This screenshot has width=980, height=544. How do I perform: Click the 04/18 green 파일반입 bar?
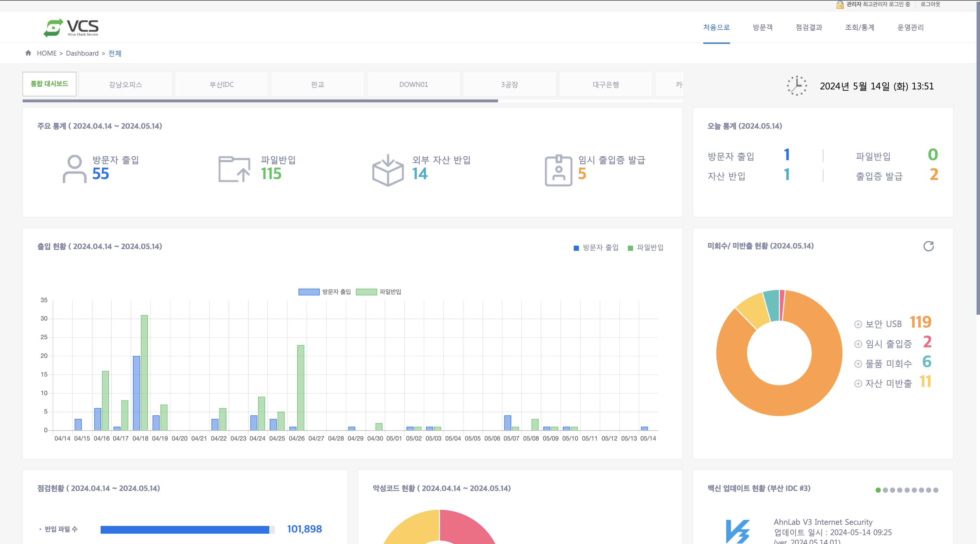[144, 373]
